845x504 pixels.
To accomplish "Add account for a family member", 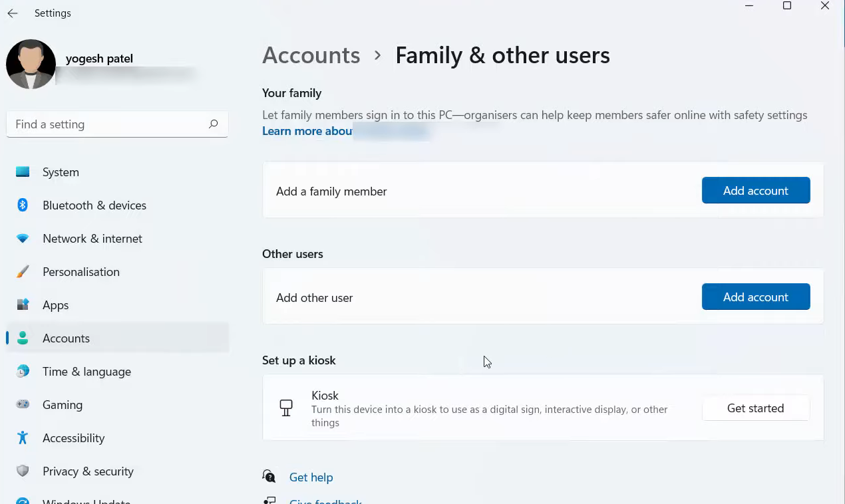I will point(755,191).
